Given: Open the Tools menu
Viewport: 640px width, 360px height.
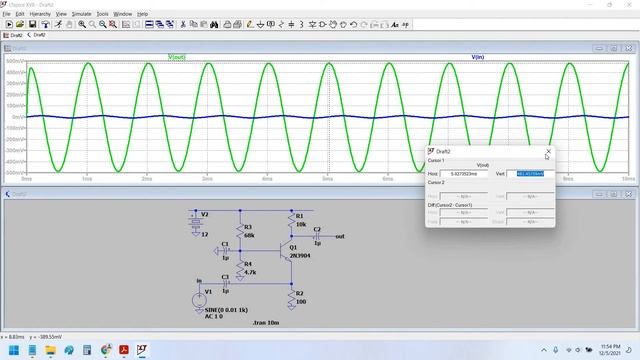Looking at the screenshot, I should 102,14.
